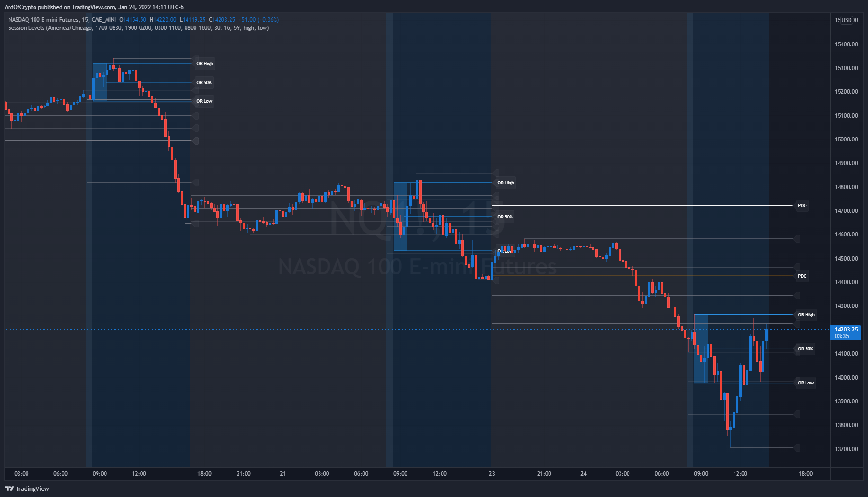Click the 15400.00 price axis label
This screenshot has width=868, height=497.
[x=846, y=44]
